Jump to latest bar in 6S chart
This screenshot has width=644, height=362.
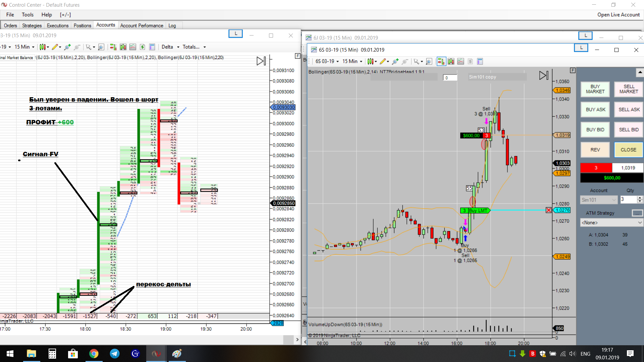point(543,75)
